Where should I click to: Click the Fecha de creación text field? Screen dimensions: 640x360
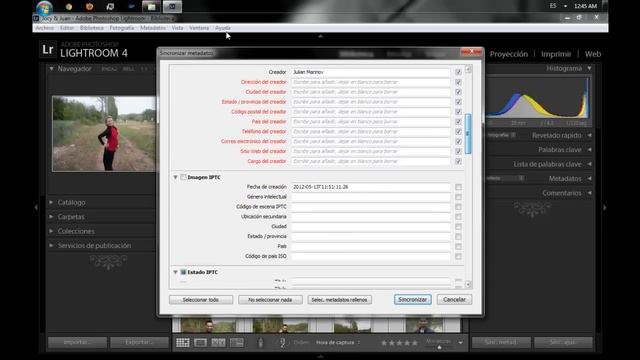pos(371,187)
